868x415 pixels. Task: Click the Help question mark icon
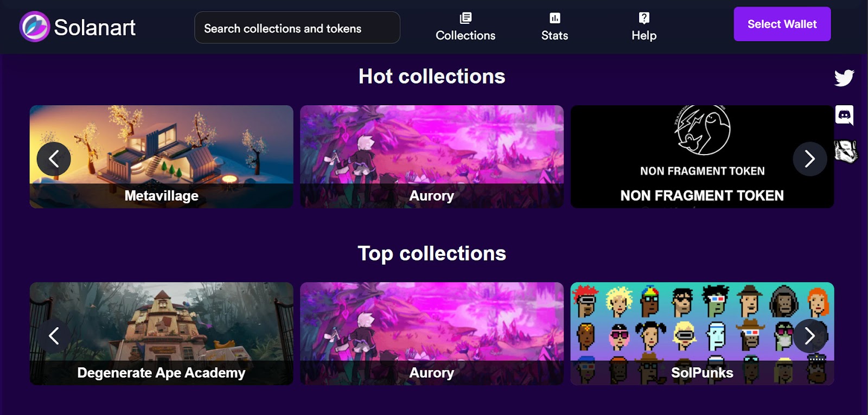(644, 18)
